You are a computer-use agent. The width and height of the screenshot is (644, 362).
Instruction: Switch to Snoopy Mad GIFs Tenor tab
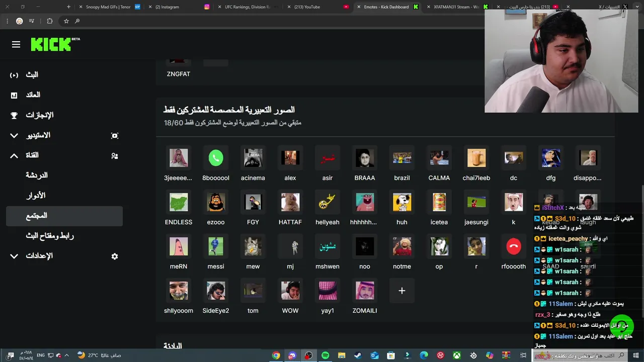point(108,7)
